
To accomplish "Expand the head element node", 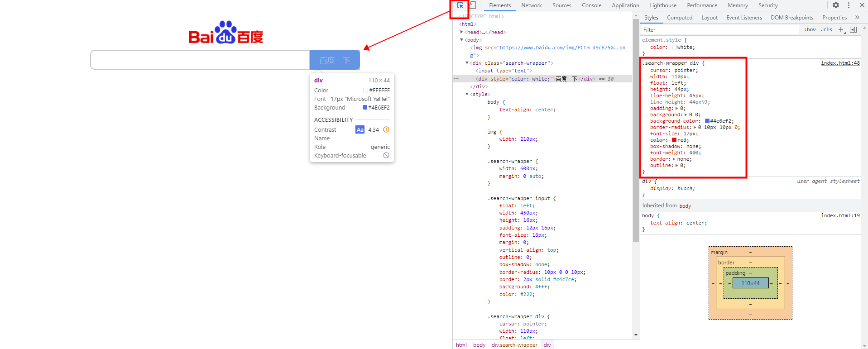I will [462, 32].
